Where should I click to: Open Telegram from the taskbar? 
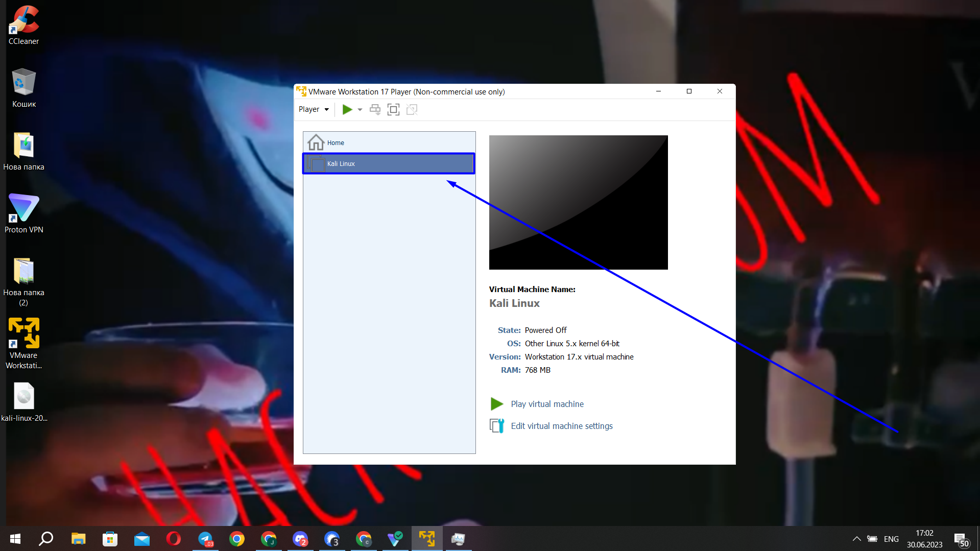pos(205,539)
